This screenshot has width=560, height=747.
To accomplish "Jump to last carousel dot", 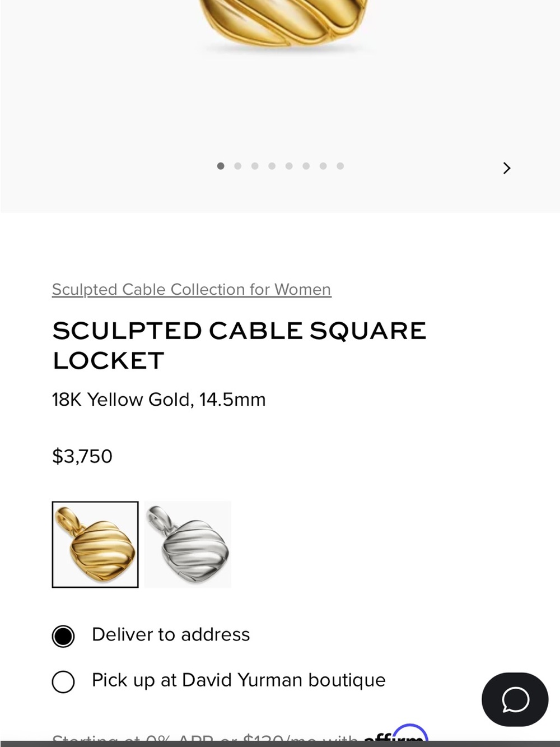I will pos(340,166).
